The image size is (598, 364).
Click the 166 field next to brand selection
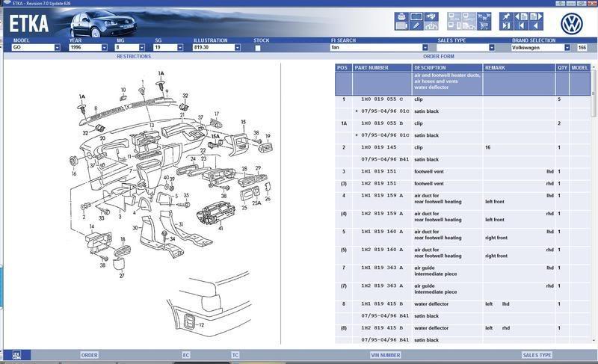click(582, 48)
